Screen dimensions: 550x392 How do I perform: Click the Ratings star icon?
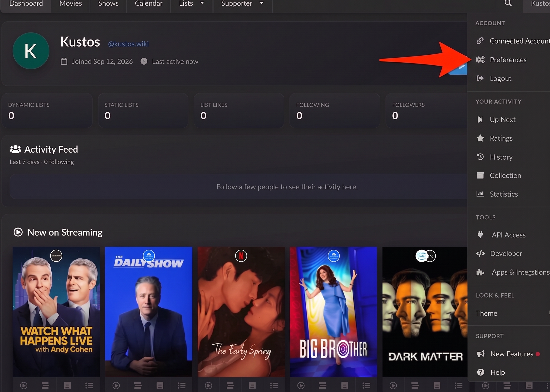coord(480,138)
